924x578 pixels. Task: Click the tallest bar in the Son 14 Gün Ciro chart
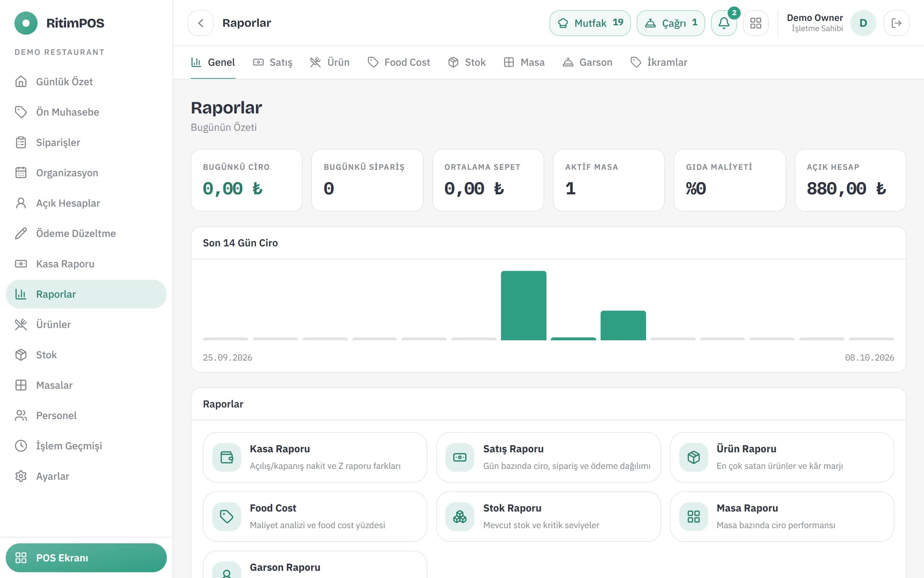tap(523, 306)
